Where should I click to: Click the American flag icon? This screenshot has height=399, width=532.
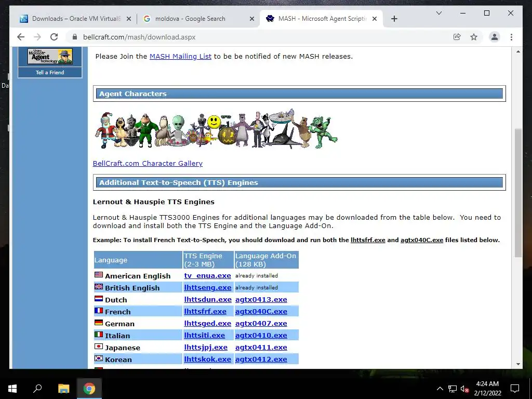point(99,274)
